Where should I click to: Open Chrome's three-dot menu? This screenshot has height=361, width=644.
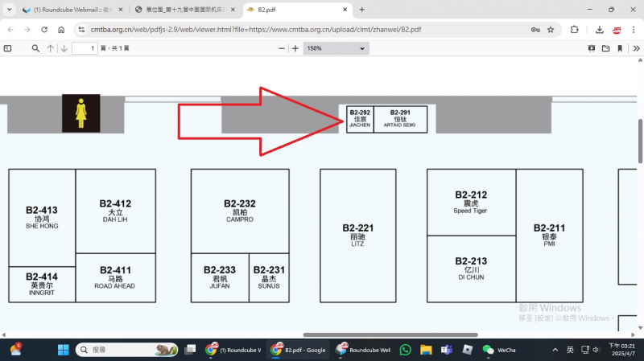click(x=634, y=29)
